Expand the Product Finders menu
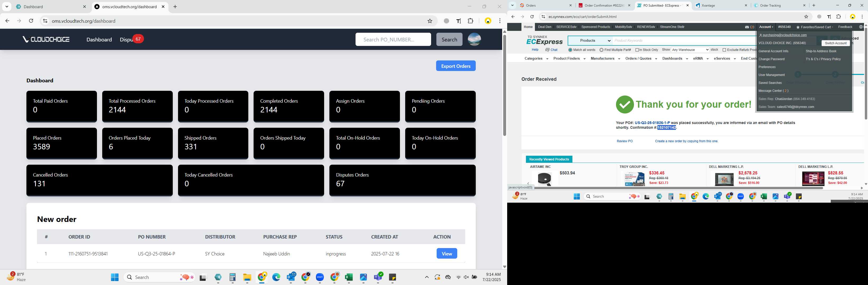The image size is (868, 285). pyautogui.click(x=569, y=59)
